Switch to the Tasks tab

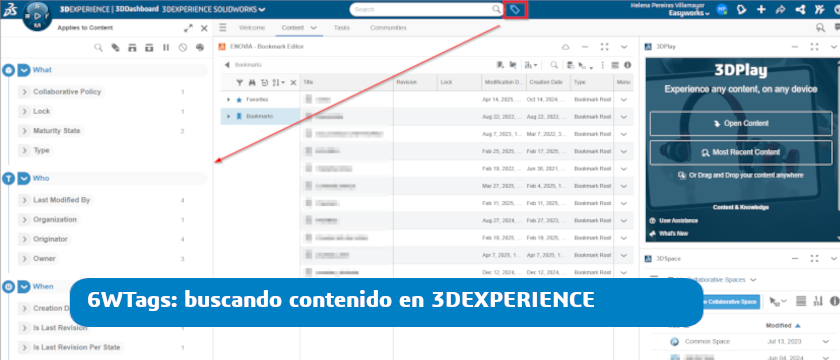[342, 28]
